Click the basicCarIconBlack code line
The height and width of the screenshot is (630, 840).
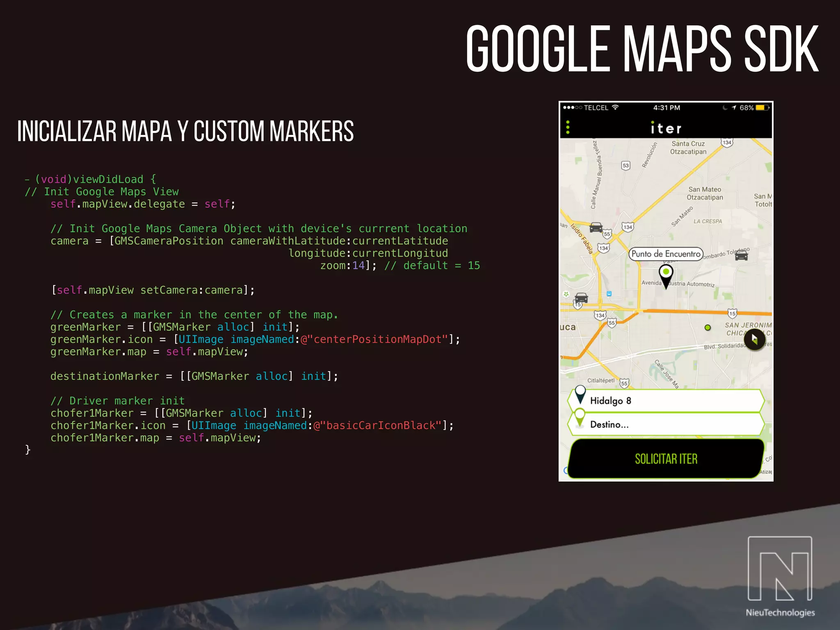click(x=252, y=425)
